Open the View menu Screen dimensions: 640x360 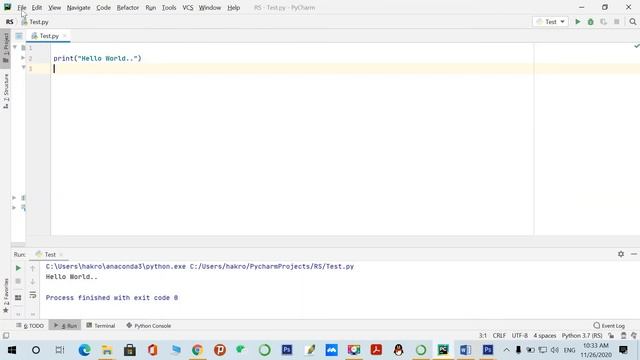[54, 8]
